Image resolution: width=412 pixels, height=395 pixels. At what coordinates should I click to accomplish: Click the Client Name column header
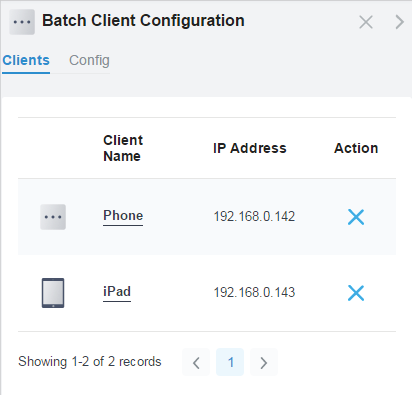pyautogui.click(x=123, y=148)
